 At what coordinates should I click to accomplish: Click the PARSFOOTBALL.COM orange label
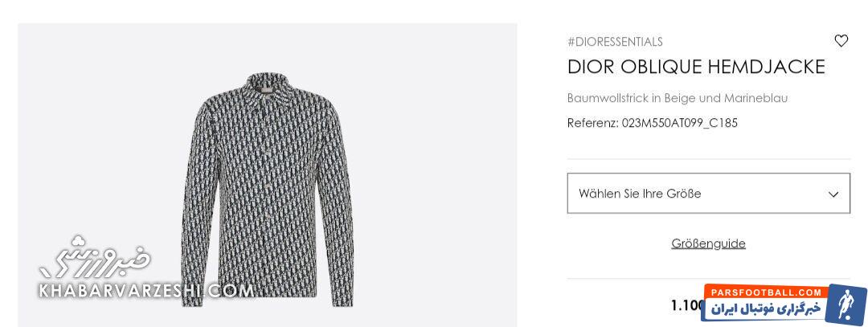coord(767,292)
